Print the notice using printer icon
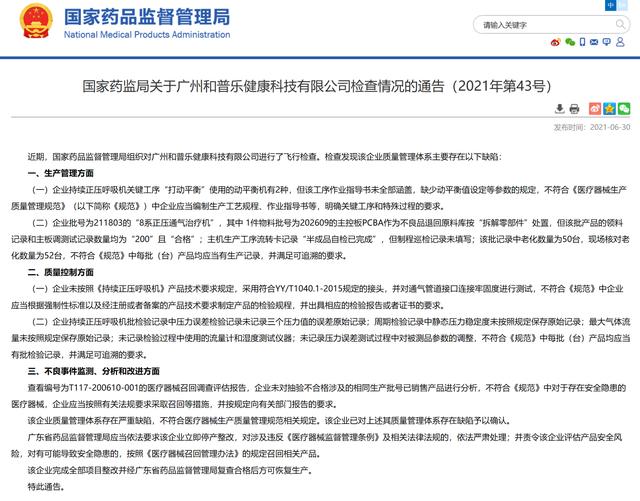Viewport: 640px width, 501px height. [574, 109]
